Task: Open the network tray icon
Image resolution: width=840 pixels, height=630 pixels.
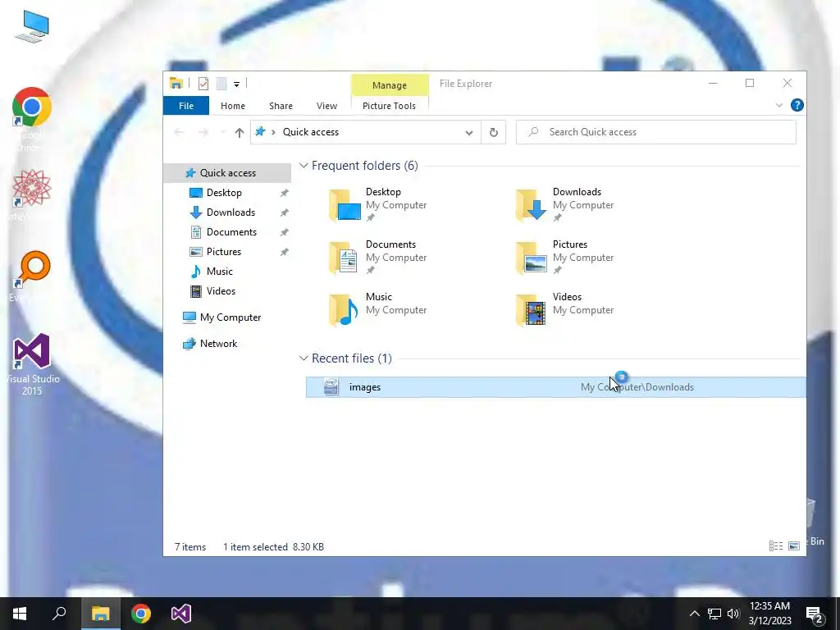Action: 714,614
